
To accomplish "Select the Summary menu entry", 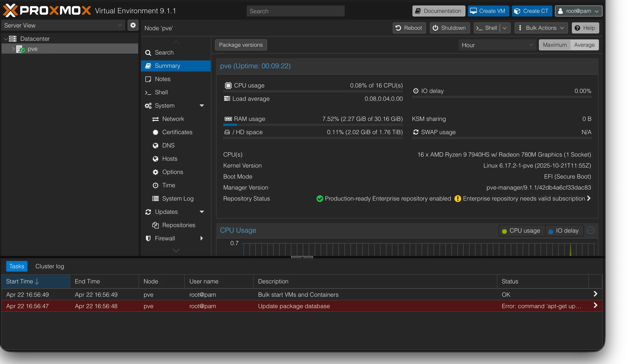I will (x=176, y=66).
